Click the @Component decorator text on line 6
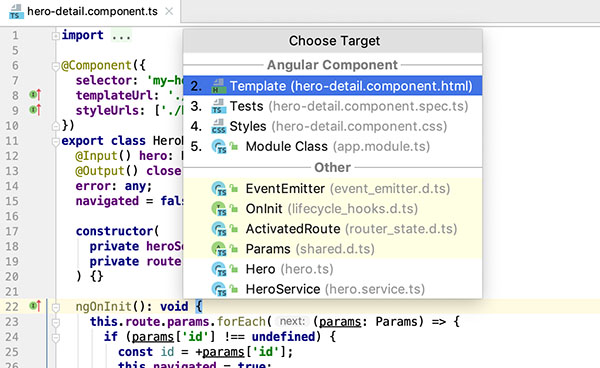This screenshot has height=368, width=600. (96, 65)
